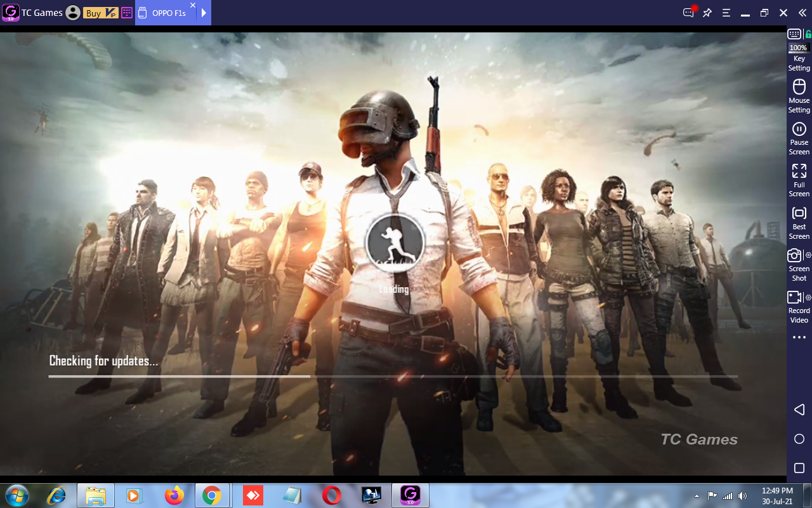Launch Internet Explorer from taskbar
The image size is (812, 508).
tap(56, 495)
